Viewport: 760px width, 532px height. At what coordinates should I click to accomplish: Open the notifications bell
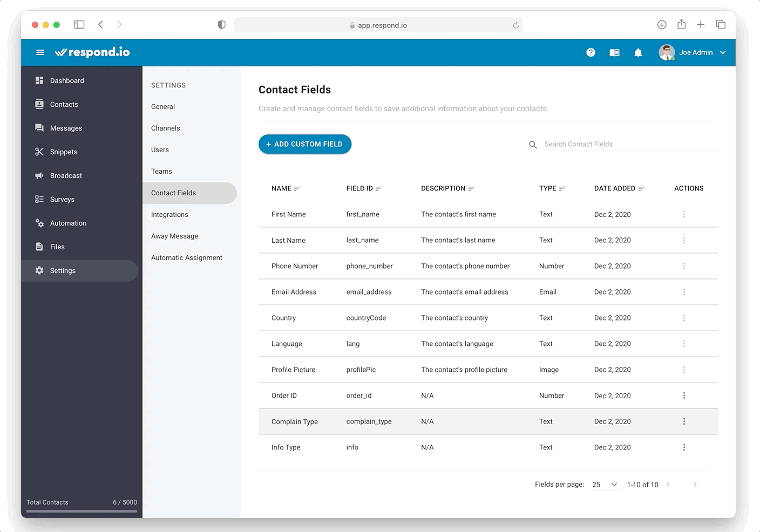638,53
